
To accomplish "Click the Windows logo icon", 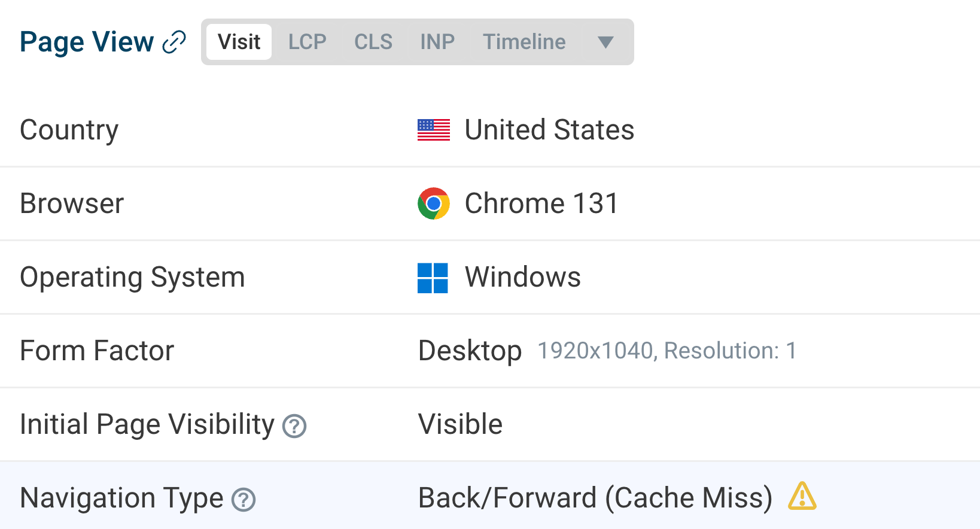I will tap(433, 278).
